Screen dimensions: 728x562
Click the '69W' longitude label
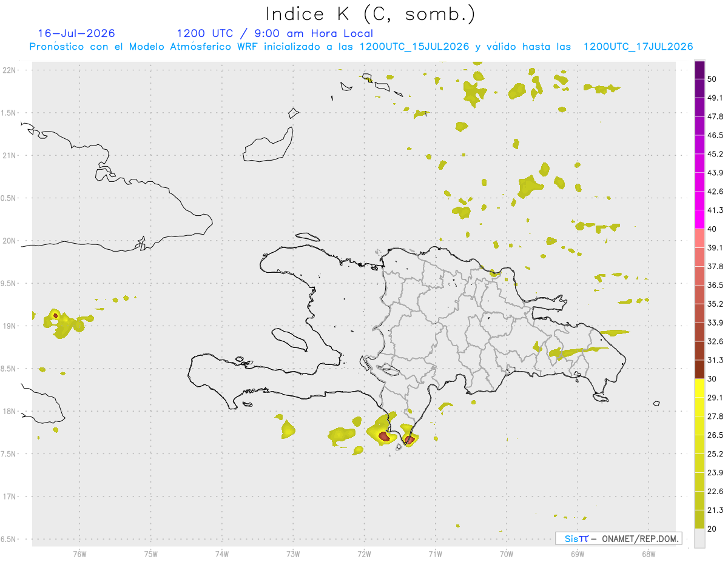coord(578,554)
